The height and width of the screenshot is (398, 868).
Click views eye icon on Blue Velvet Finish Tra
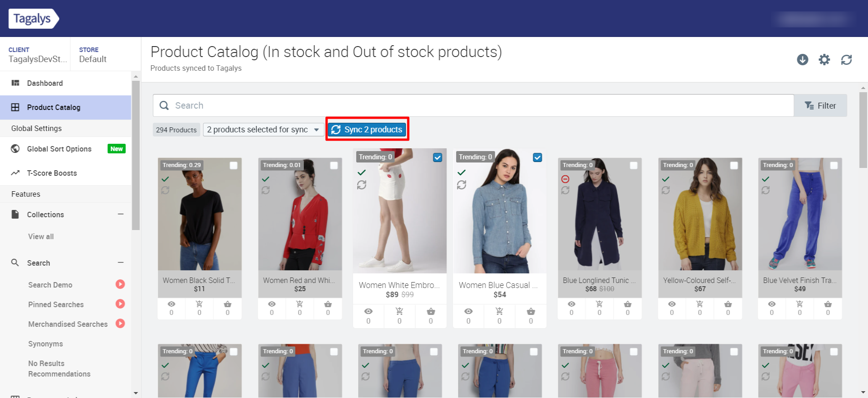pyautogui.click(x=772, y=304)
